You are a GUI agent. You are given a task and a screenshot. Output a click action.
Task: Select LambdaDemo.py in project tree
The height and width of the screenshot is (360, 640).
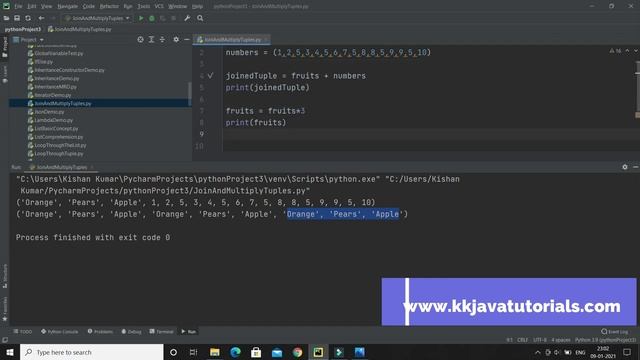point(50,120)
